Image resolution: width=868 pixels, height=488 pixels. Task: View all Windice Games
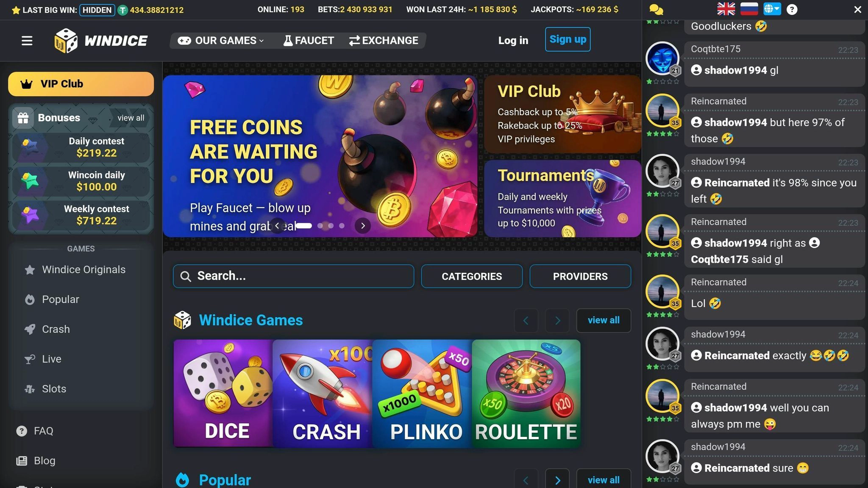[x=604, y=321]
